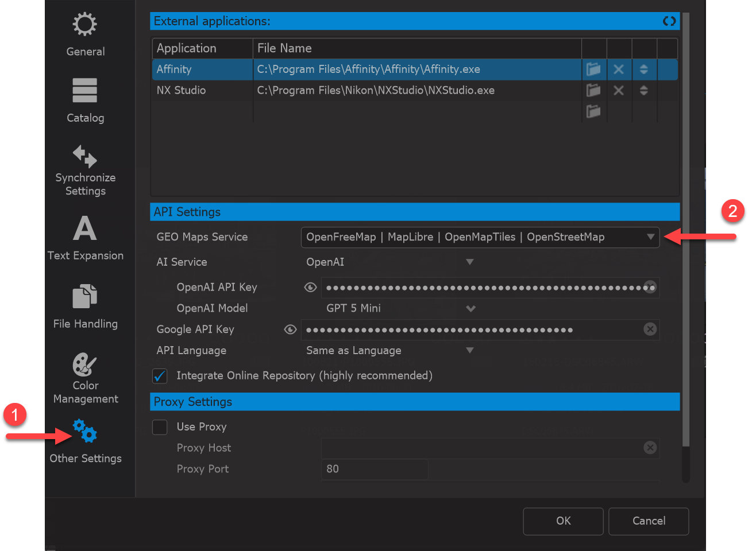Click the settings panel vertical scrollbar
Screen dimensions: 756x551
click(x=685, y=230)
